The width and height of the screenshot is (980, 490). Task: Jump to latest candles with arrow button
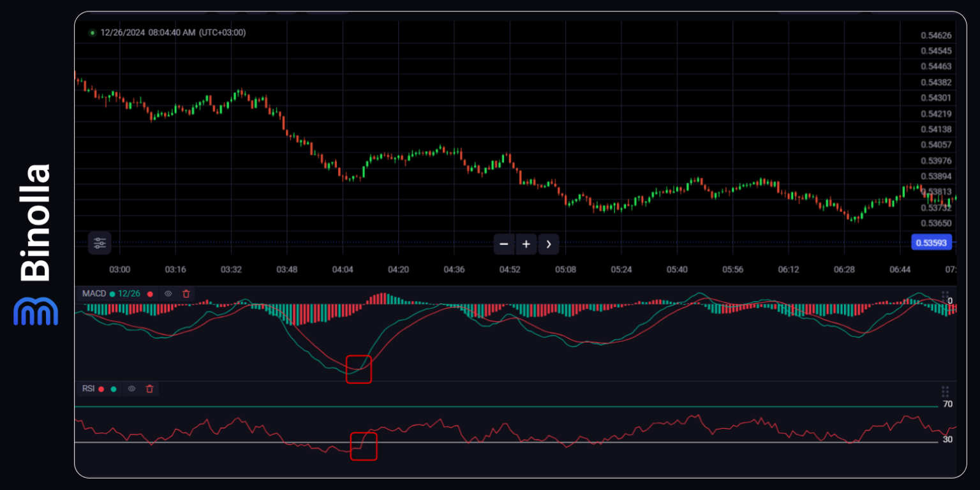[x=549, y=244]
